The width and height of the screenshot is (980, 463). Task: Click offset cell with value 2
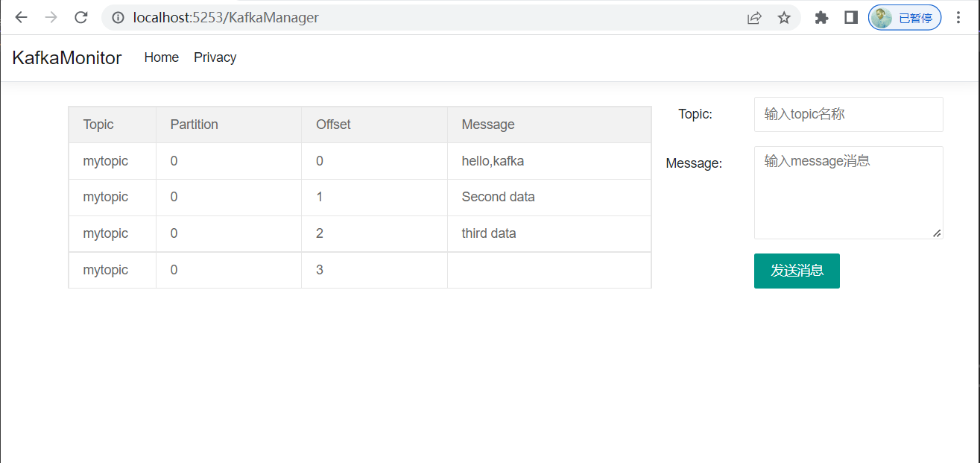tap(374, 234)
